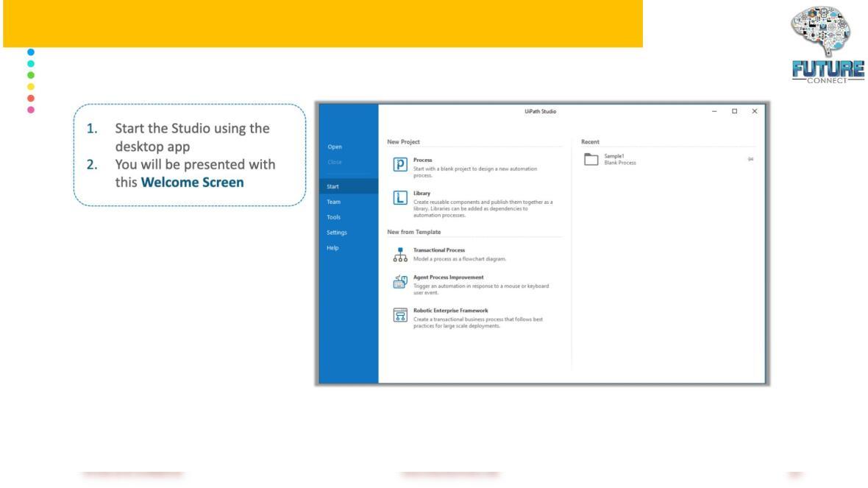This screenshot has height=488, width=868.
Task: Click the 'New Project' heading
Action: point(404,142)
